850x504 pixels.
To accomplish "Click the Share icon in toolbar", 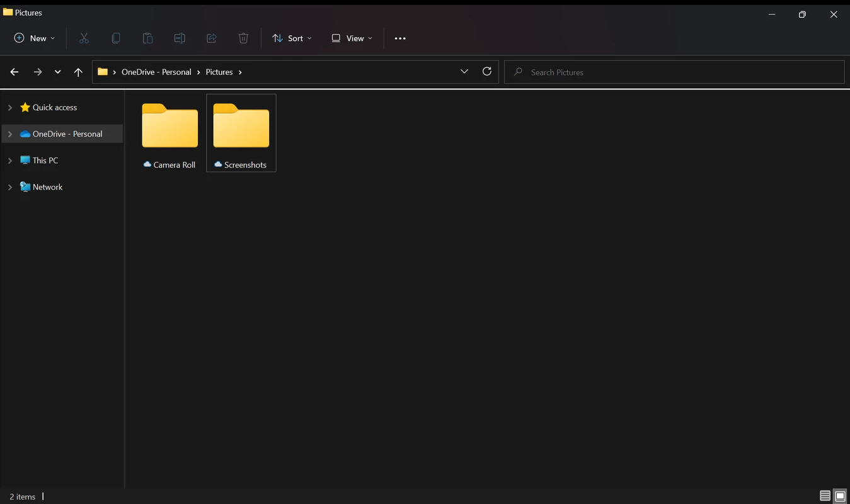I will (x=212, y=38).
